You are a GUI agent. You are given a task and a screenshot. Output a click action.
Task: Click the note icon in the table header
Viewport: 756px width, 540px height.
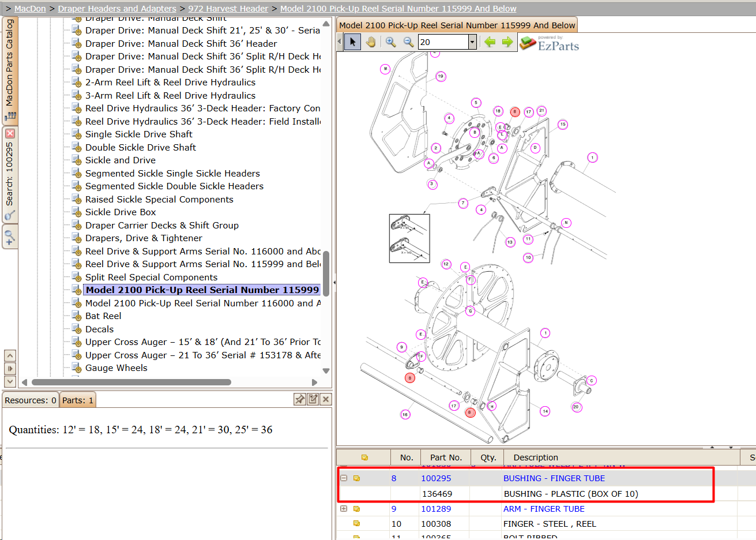(x=364, y=457)
